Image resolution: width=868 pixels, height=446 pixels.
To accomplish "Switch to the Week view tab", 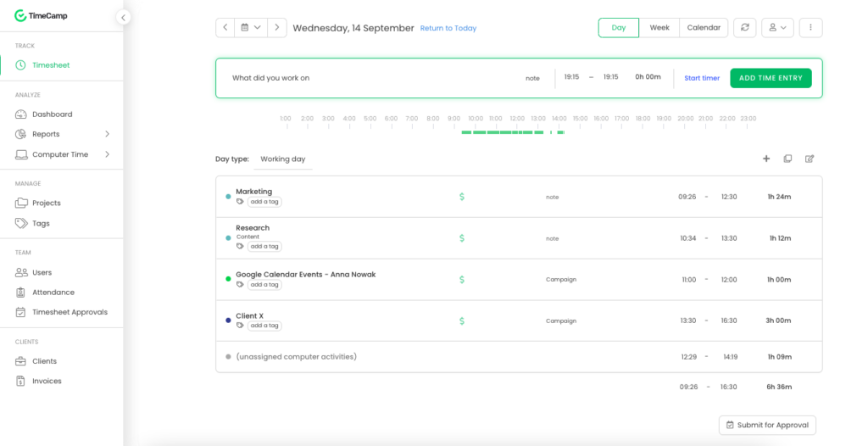I will 659,28.
